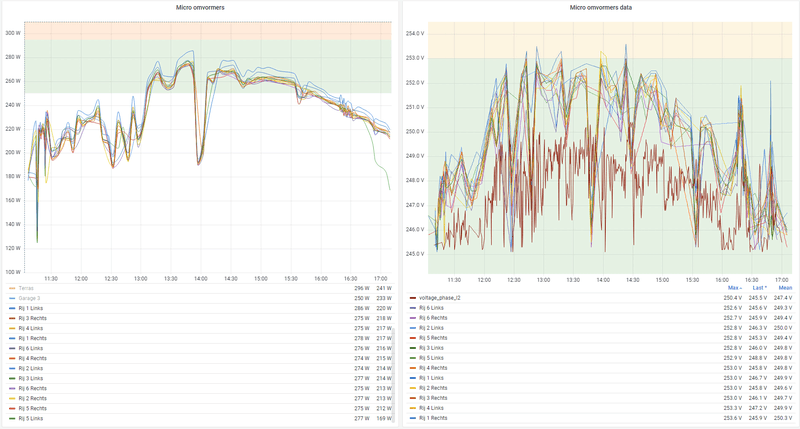Image resolution: width=800 pixels, height=429 pixels.
Task: Click the left legend vertical scrollbar
Action: [x=393, y=375]
